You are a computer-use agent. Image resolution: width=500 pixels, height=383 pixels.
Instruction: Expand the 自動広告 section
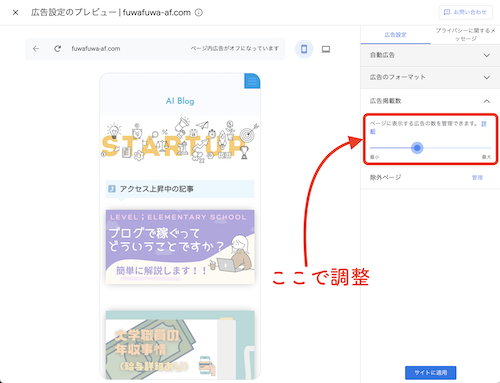click(x=430, y=55)
